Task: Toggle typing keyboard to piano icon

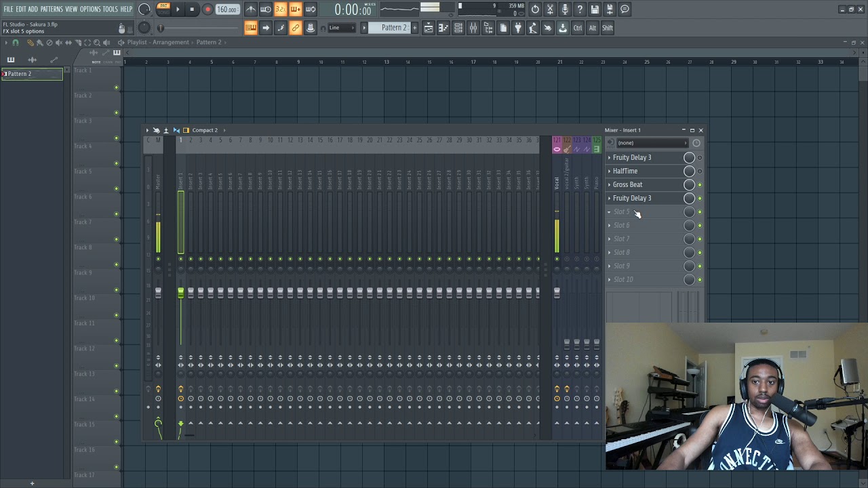Action: [x=251, y=28]
